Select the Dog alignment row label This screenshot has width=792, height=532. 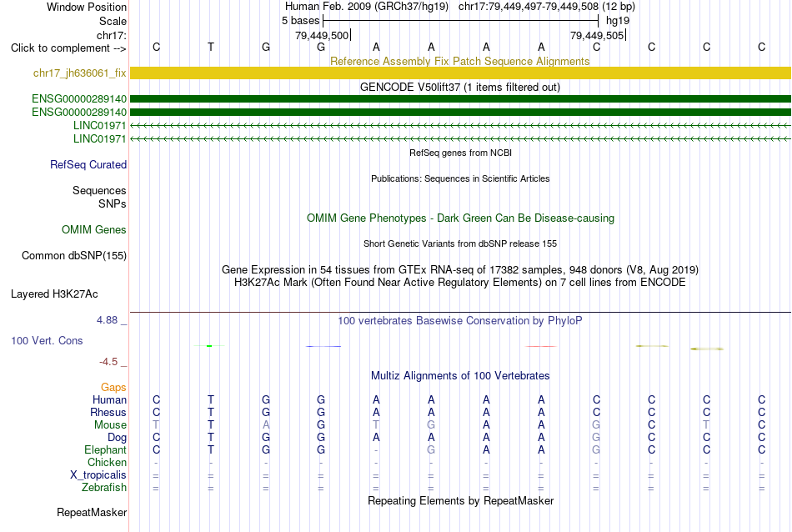117,438
